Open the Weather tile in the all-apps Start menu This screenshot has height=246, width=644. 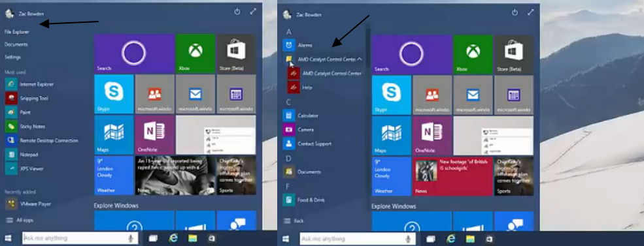pyautogui.click(x=392, y=176)
